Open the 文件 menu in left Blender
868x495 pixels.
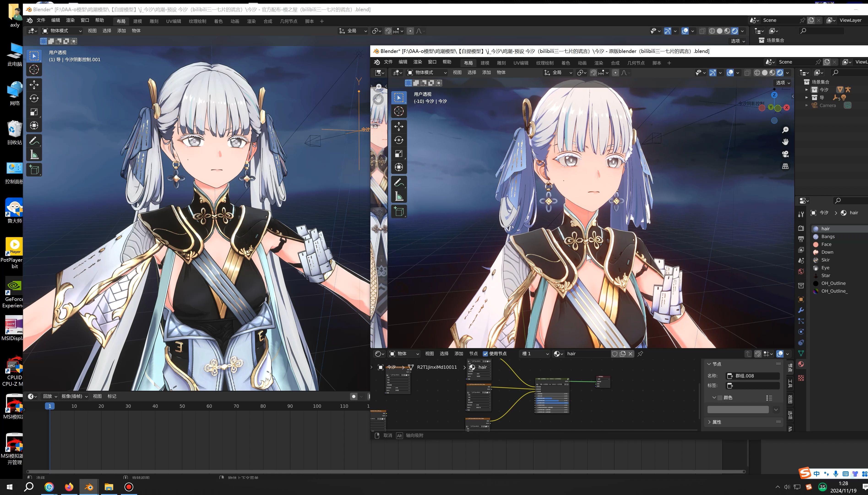point(41,20)
